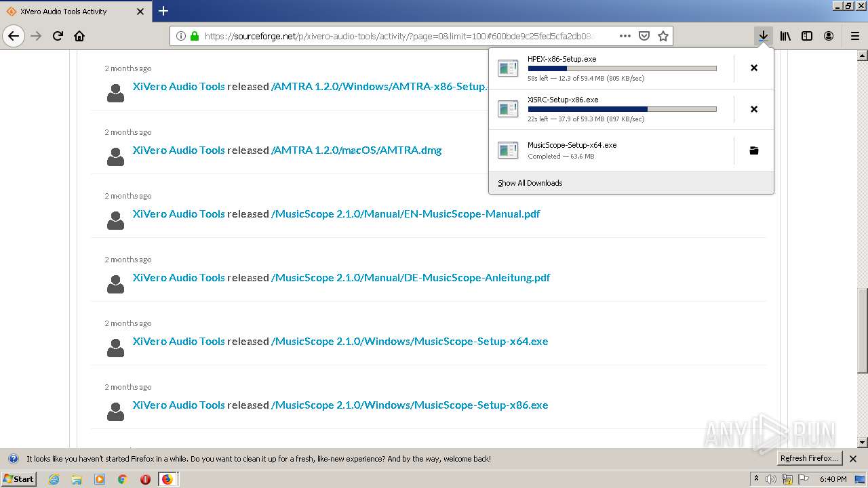Image resolution: width=868 pixels, height=488 pixels.
Task: Open the Firefox home page
Action: click(x=79, y=36)
